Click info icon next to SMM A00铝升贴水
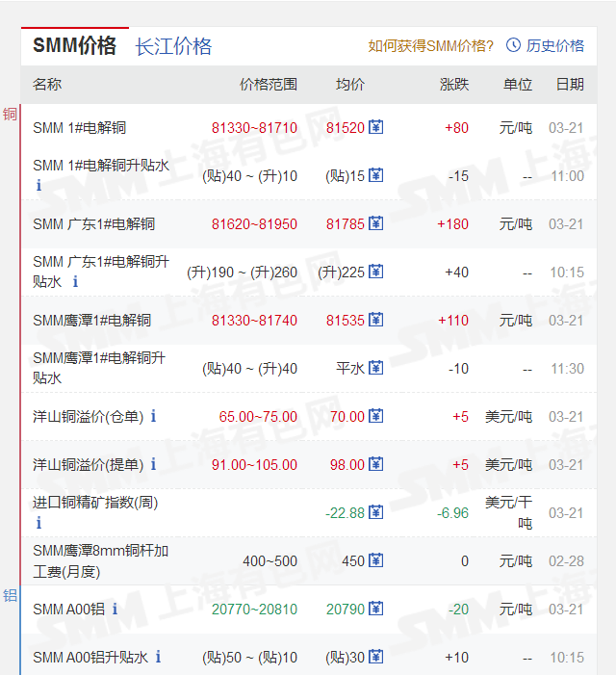 pos(158,657)
